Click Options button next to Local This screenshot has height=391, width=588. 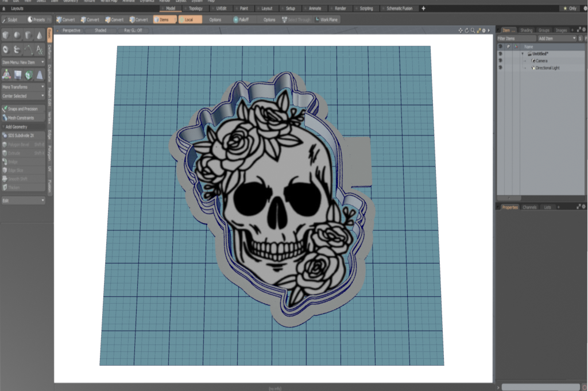click(215, 20)
